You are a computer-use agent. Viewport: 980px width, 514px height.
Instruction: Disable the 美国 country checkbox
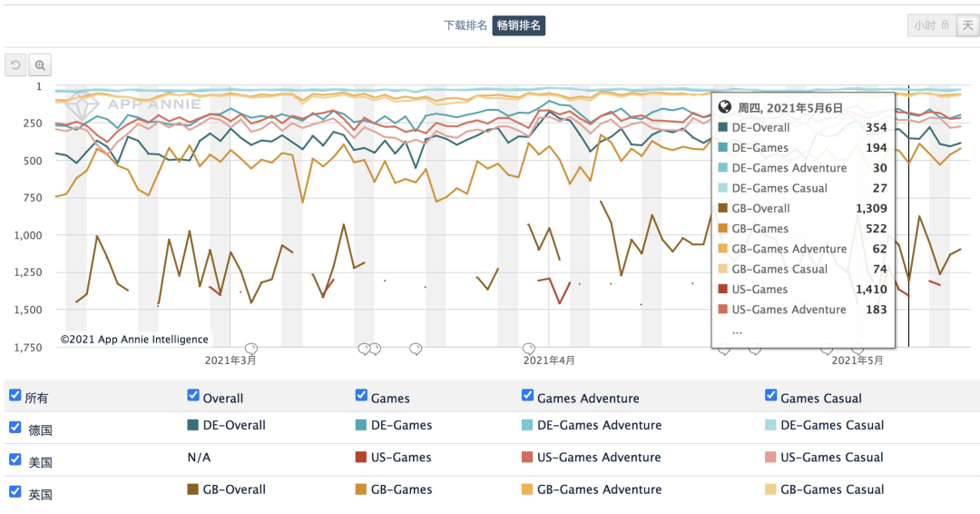pyautogui.click(x=15, y=460)
